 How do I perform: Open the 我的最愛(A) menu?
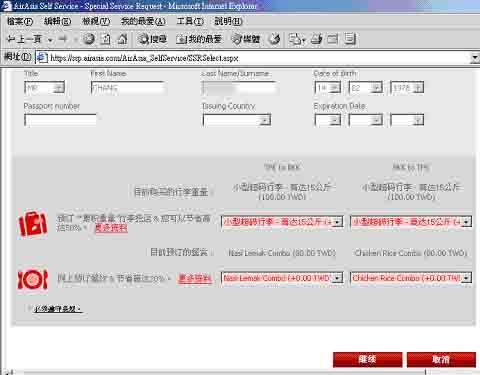pos(143,22)
